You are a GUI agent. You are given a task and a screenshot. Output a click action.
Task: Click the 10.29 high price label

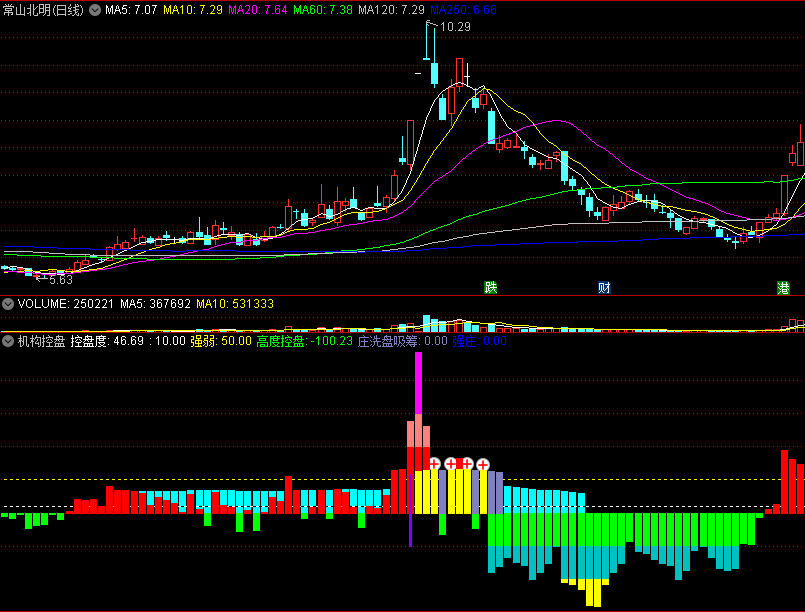point(455,27)
